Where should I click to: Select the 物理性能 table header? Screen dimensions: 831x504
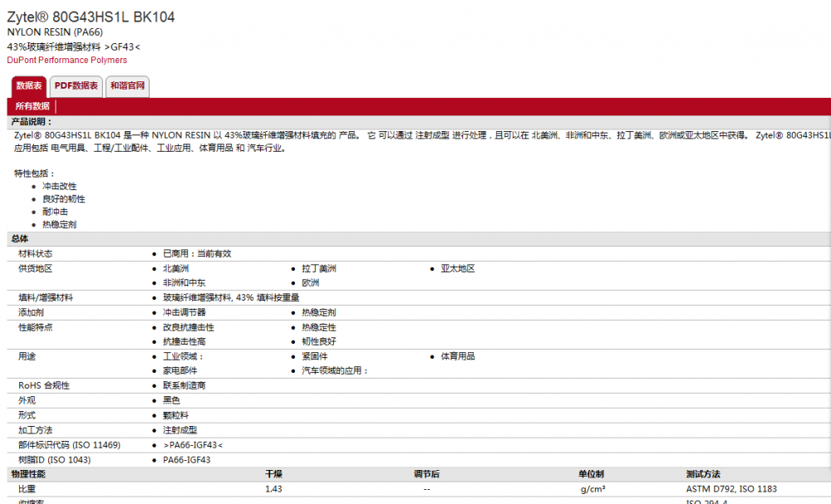tap(28, 474)
